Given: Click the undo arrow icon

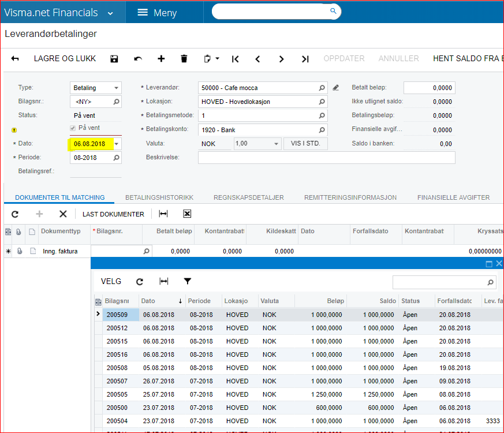Looking at the screenshot, I should 138,59.
